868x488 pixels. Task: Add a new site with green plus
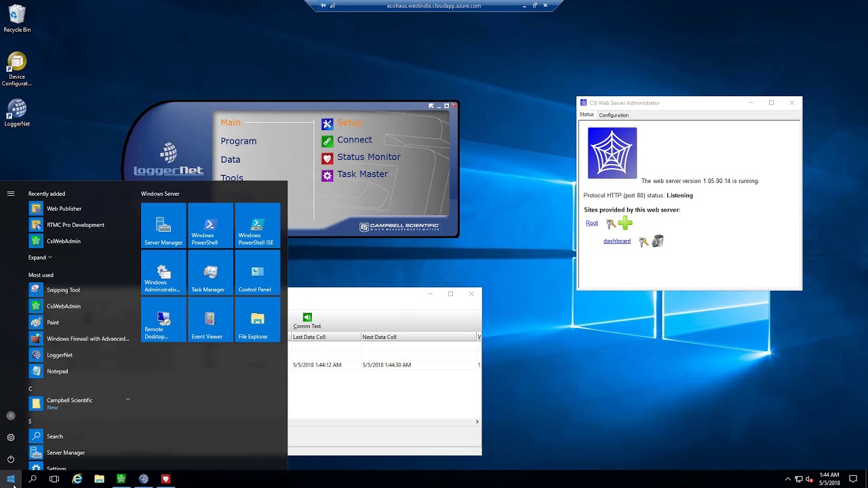click(625, 223)
